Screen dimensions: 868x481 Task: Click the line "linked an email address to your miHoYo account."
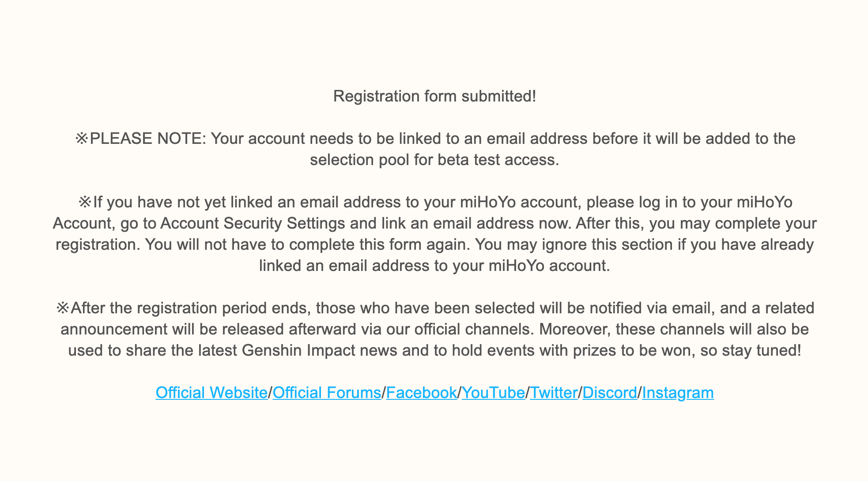[434, 266]
